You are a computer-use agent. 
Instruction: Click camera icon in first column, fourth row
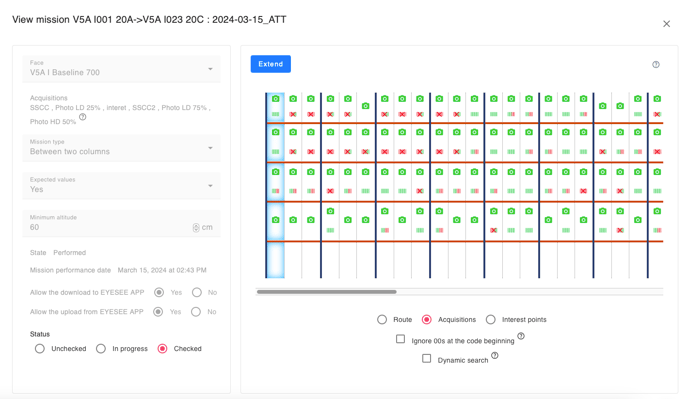pyautogui.click(x=276, y=219)
